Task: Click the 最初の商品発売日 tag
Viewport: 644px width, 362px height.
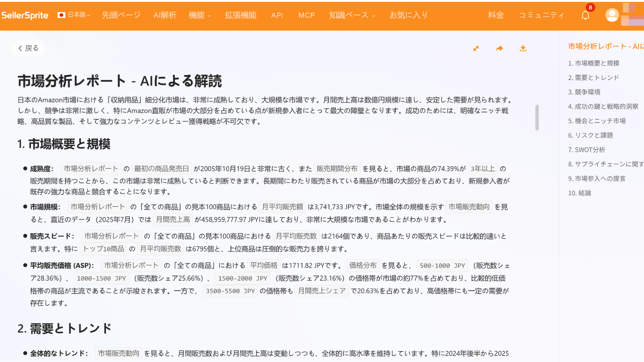Action: tap(161, 168)
